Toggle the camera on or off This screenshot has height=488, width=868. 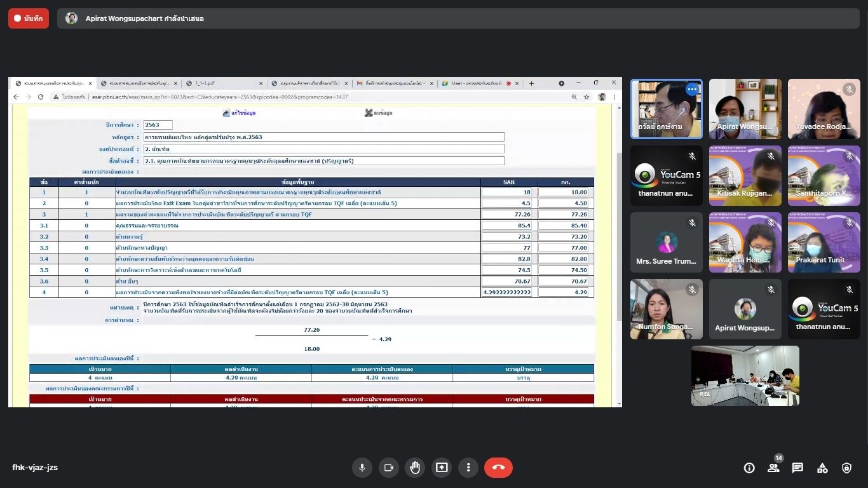click(388, 468)
